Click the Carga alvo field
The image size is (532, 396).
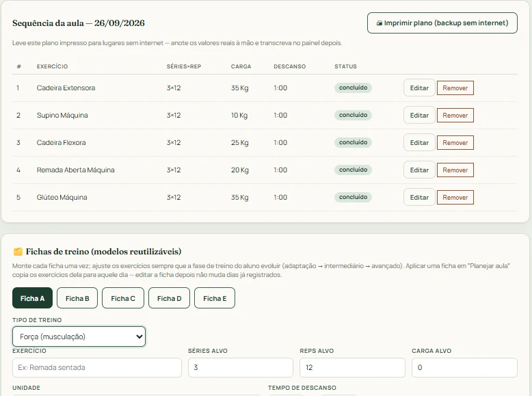(464, 367)
